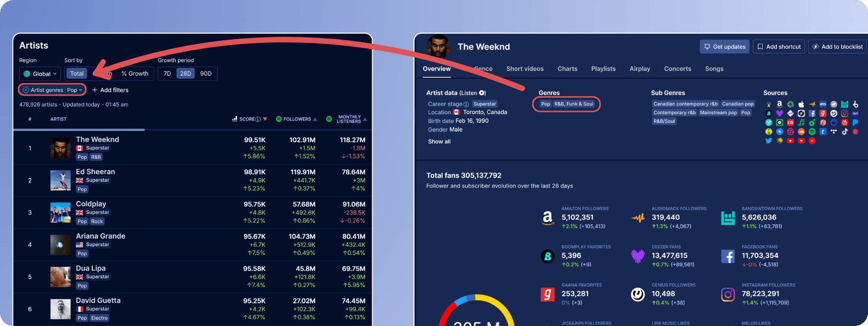Click the Add filters button

[110, 90]
